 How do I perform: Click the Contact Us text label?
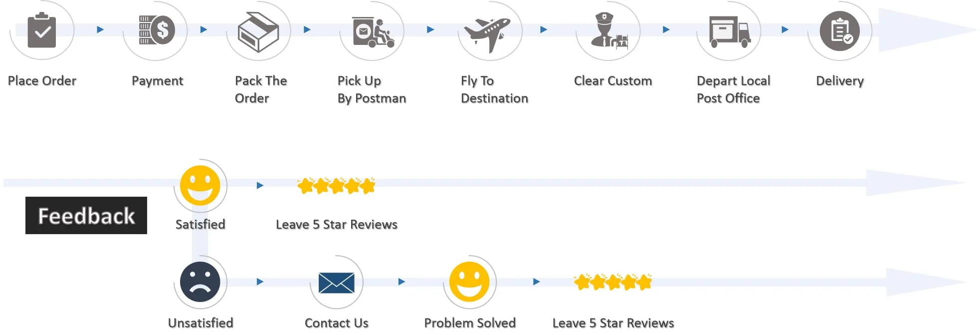pyautogui.click(x=337, y=323)
